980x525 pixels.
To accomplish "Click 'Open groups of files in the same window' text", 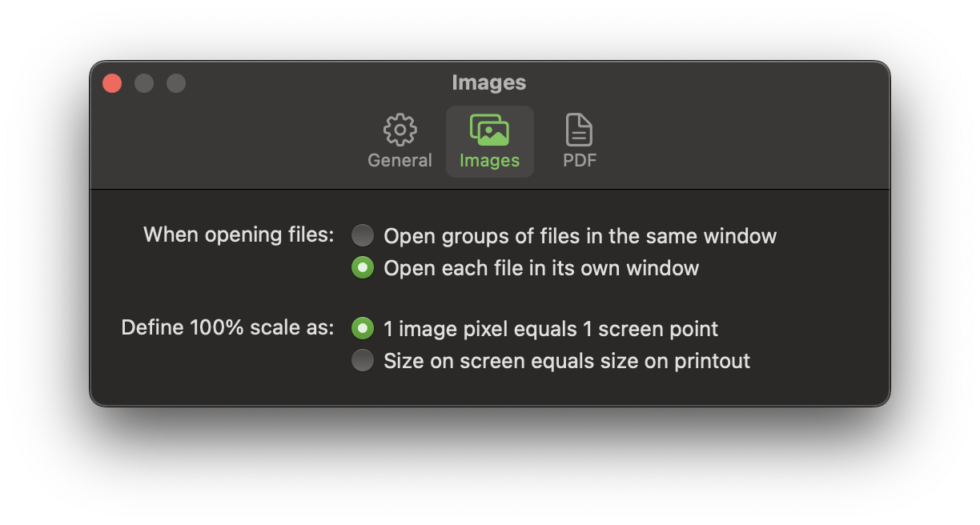I will point(580,236).
